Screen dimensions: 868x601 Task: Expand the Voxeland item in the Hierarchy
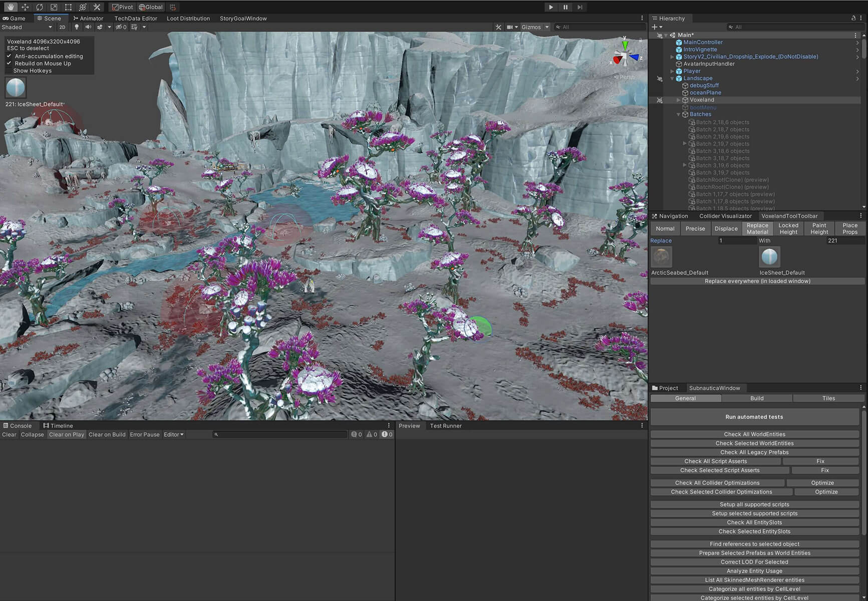[x=679, y=100]
